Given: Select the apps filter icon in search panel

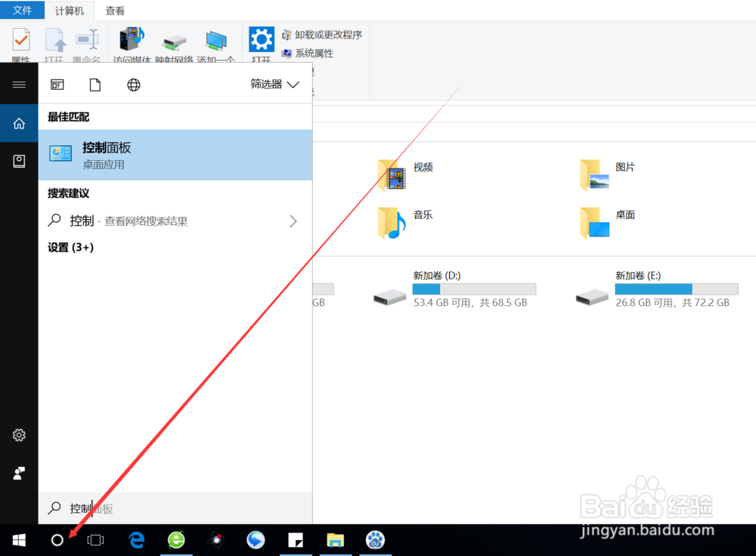Looking at the screenshot, I should [57, 84].
